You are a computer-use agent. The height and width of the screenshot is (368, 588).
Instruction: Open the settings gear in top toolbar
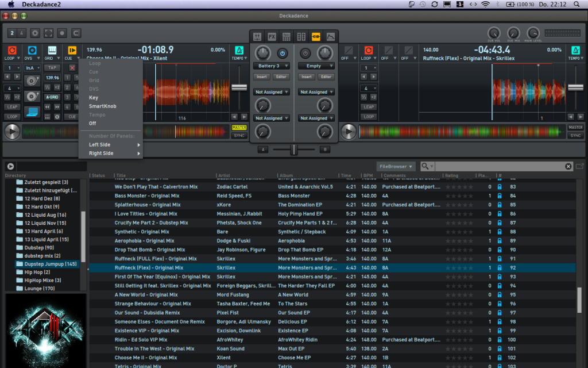[35, 33]
